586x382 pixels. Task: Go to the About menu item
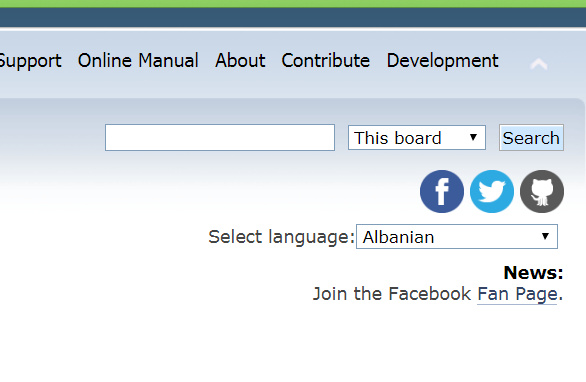(x=240, y=60)
